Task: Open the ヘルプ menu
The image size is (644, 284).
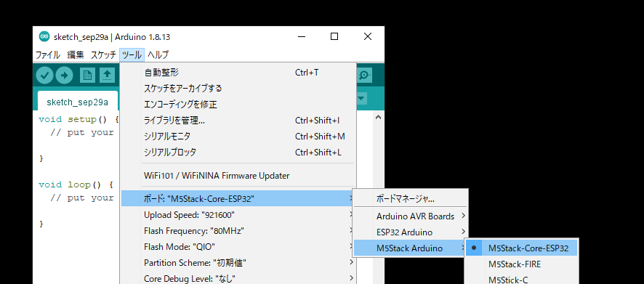Action: (x=158, y=54)
